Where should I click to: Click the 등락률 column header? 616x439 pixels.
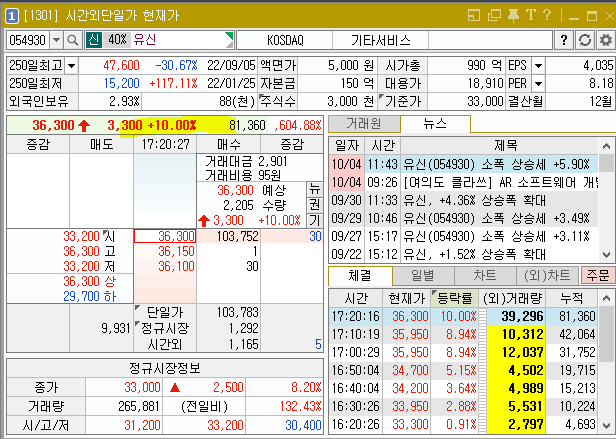(x=454, y=298)
